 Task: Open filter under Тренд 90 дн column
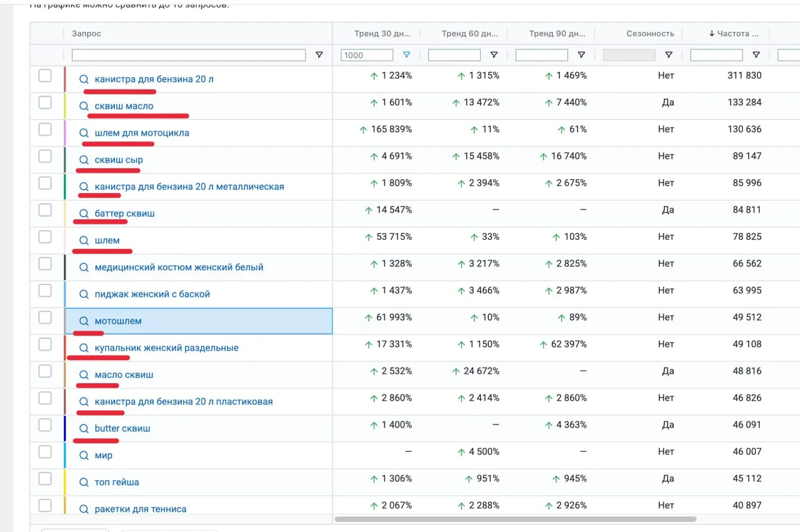581,55
